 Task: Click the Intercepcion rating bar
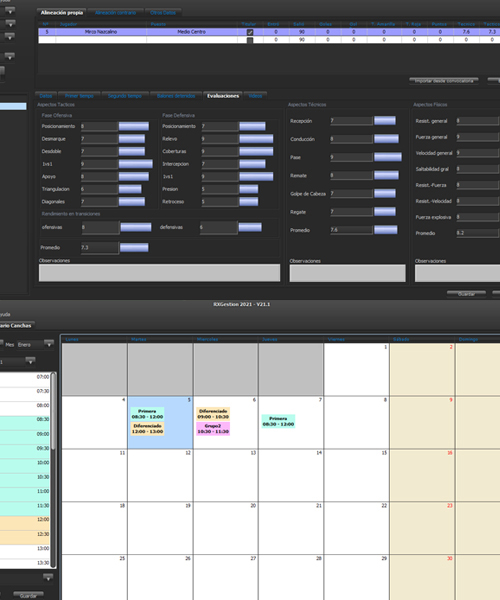252,164
